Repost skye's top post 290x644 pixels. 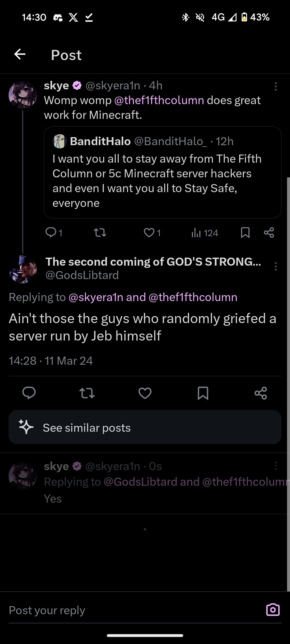[x=100, y=233]
